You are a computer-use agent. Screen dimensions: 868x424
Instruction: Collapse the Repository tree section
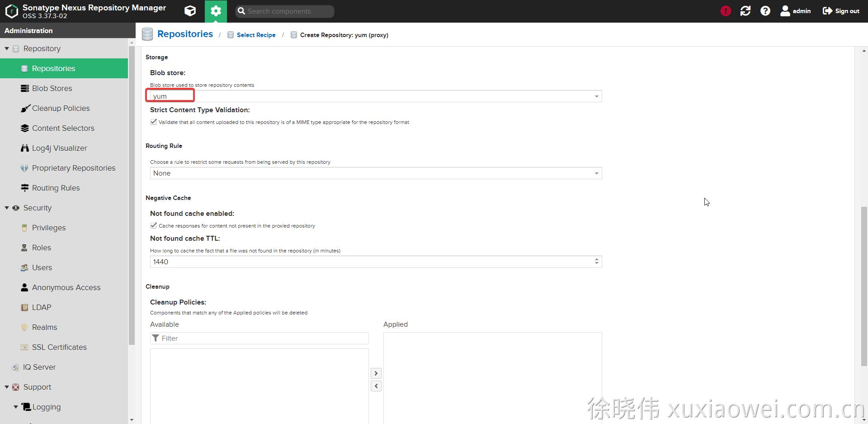click(7, 48)
